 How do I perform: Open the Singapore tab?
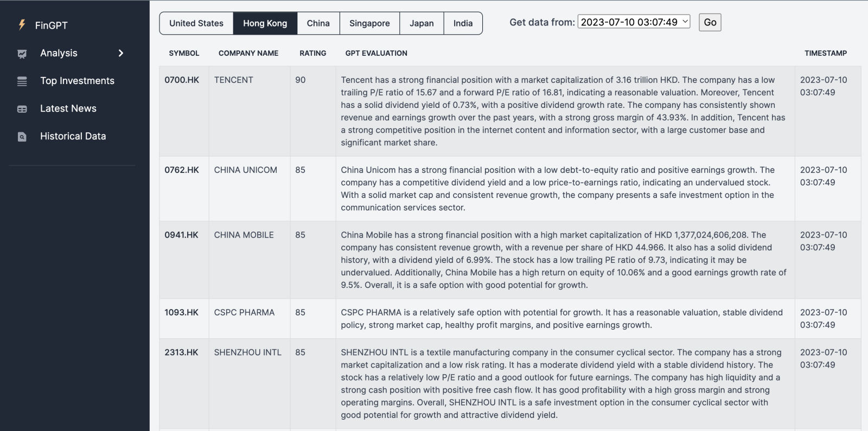pyautogui.click(x=369, y=23)
